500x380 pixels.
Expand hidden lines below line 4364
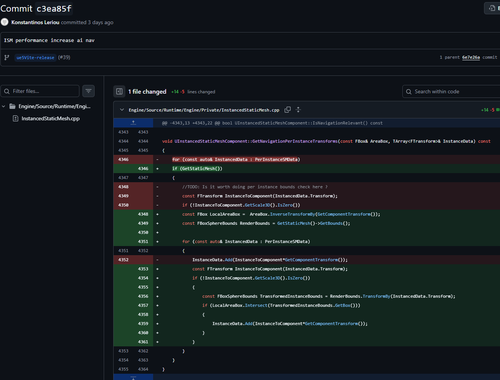[133, 377]
